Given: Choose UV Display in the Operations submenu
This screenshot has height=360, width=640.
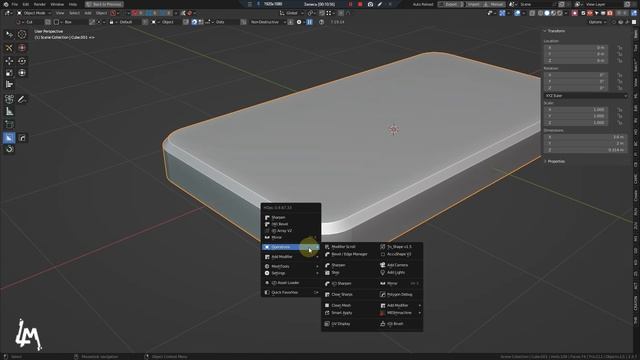Looking at the screenshot, I should tap(340, 324).
